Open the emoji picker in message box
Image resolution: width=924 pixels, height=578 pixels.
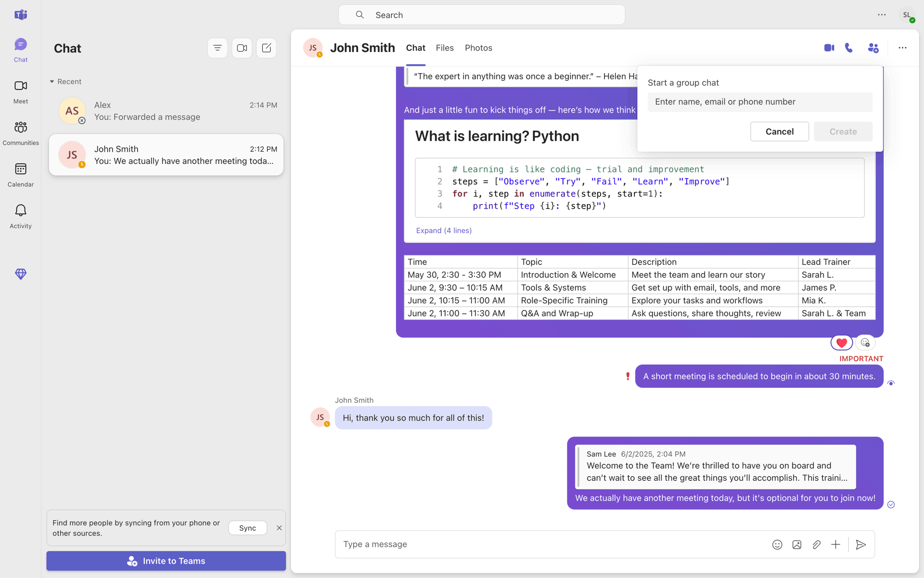pyautogui.click(x=777, y=544)
